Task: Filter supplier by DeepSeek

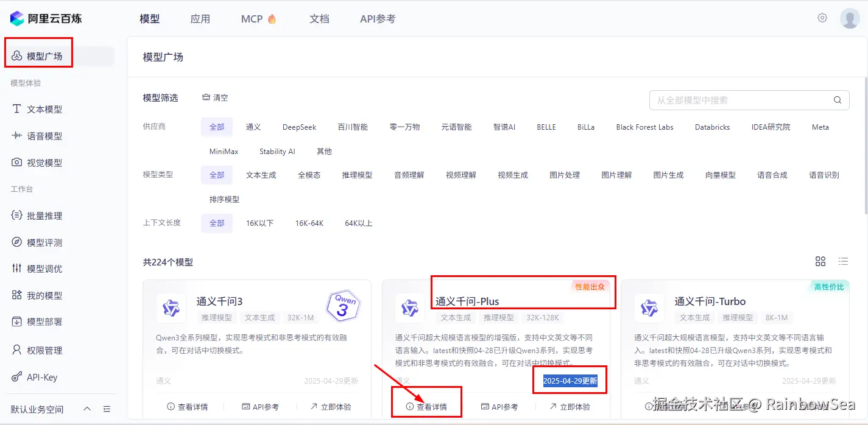Action: point(299,127)
